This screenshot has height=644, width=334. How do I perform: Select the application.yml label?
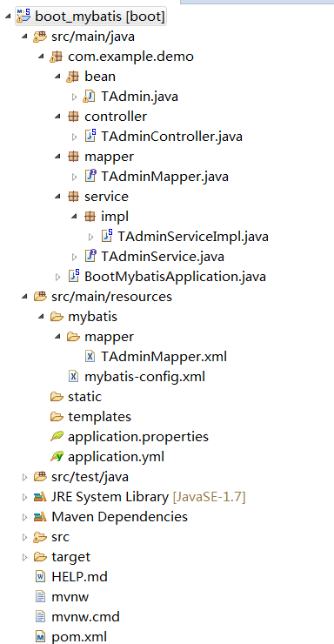click(117, 457)
